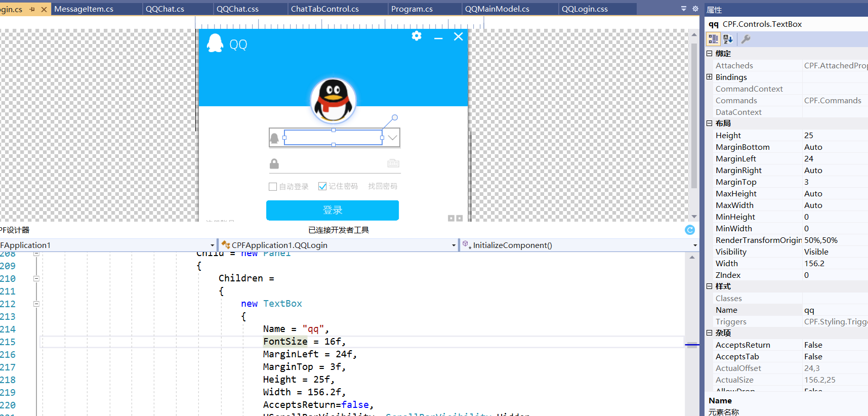This screenshot has height=416, width=868.
Task: Expand the Bindings property node
Action: pyautogui.click(x=709, y=77)
